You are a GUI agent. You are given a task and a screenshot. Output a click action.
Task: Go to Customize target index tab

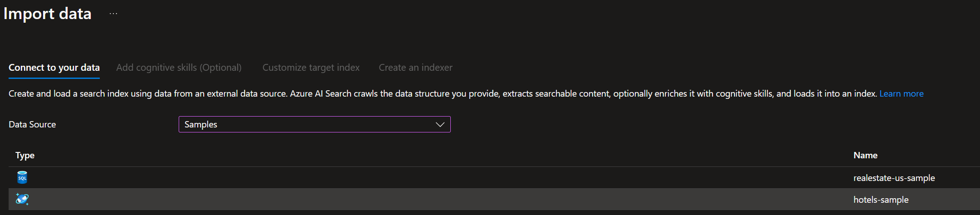(311, 68)
